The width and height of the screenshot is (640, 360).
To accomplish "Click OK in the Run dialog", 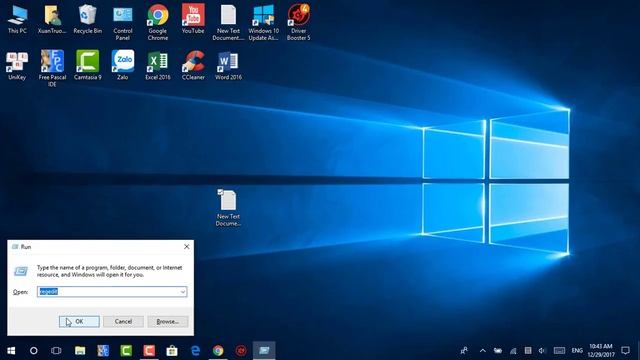I will 79,322.
